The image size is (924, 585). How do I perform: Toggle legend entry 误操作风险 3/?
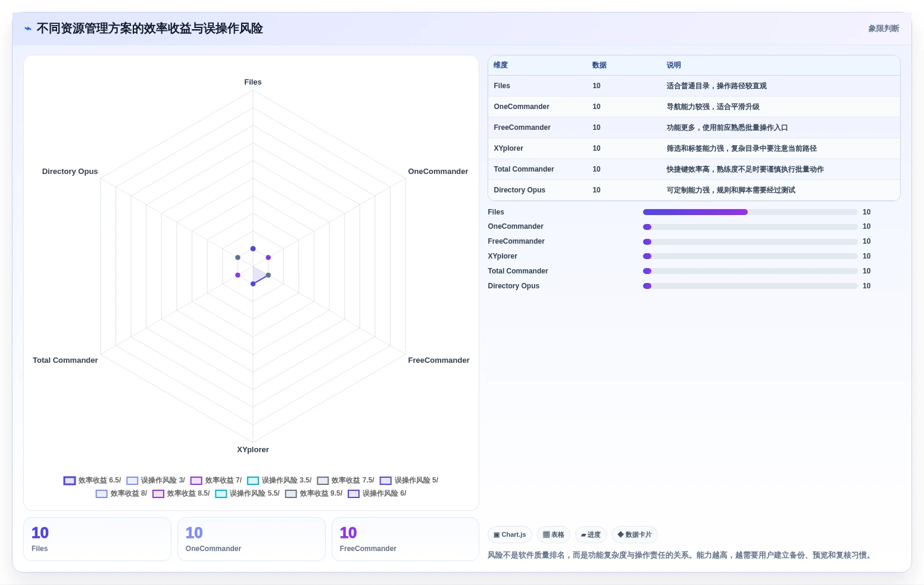tap(155, 480)
